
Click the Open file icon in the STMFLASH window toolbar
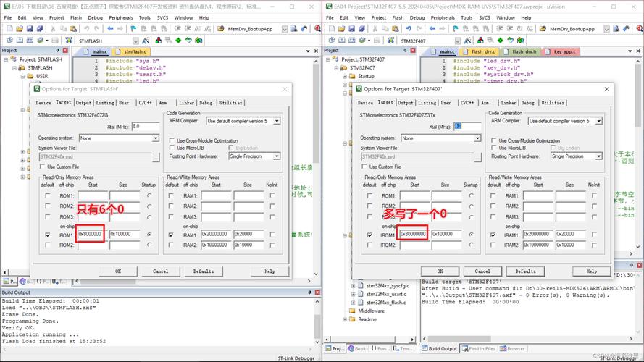pos(20,29)
